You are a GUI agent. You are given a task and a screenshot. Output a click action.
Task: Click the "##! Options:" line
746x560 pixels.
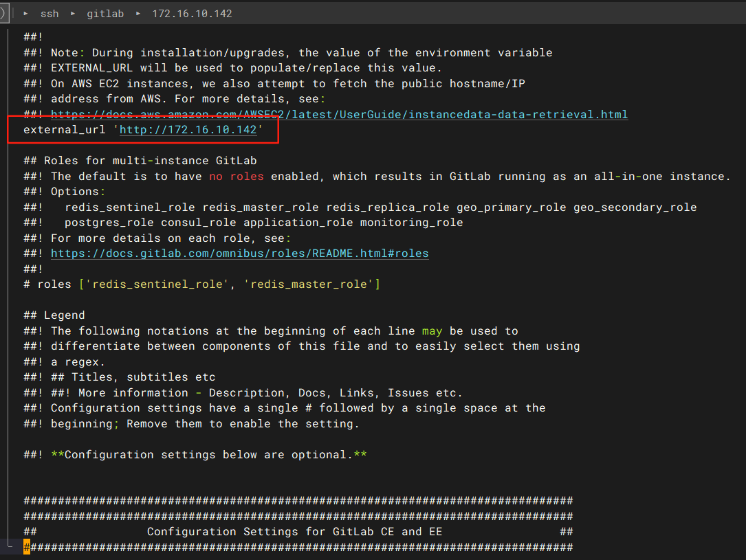[64, 192]
